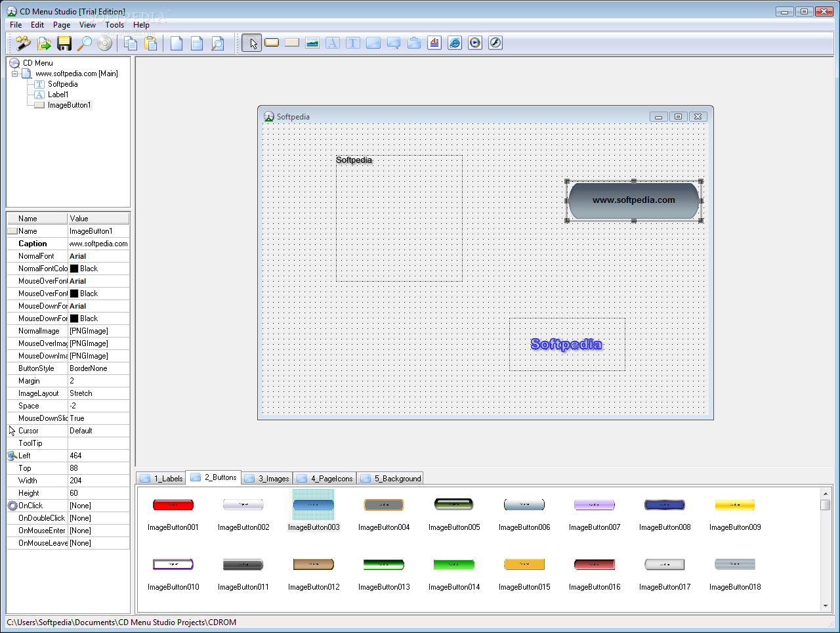Switch to the 4_PageIcons tab
Viewport: 840px width, 633px height.
325,479
